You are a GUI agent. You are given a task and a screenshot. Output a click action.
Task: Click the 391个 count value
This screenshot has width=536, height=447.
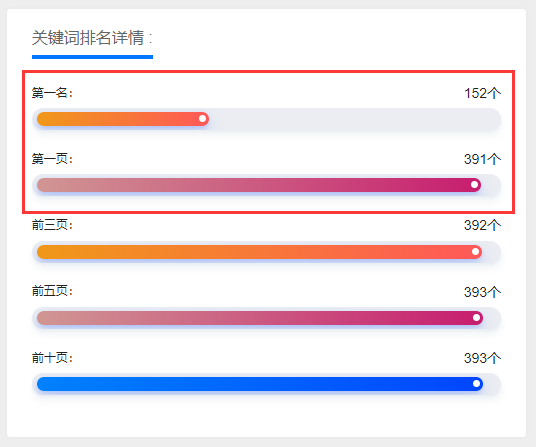[482, 159]
